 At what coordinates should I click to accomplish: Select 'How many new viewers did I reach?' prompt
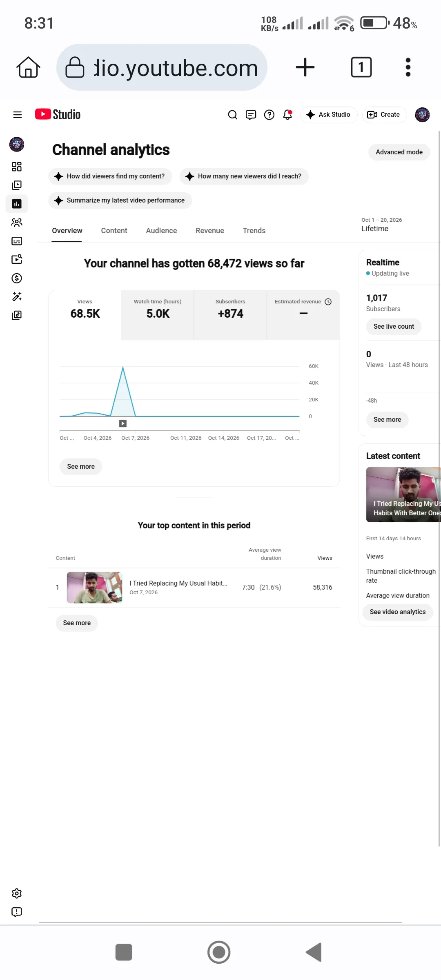click(244, 176)
